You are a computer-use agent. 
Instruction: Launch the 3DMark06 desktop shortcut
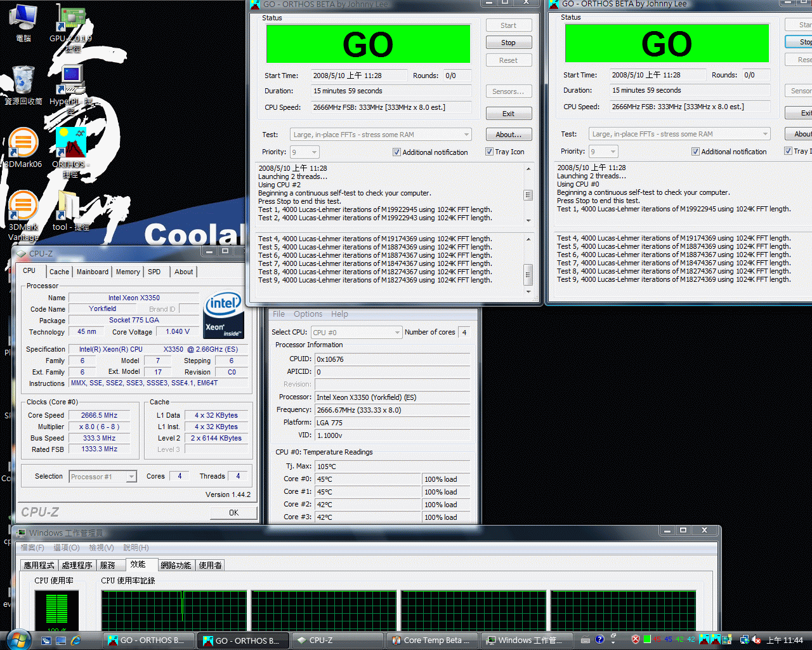[x=23, y=147]
